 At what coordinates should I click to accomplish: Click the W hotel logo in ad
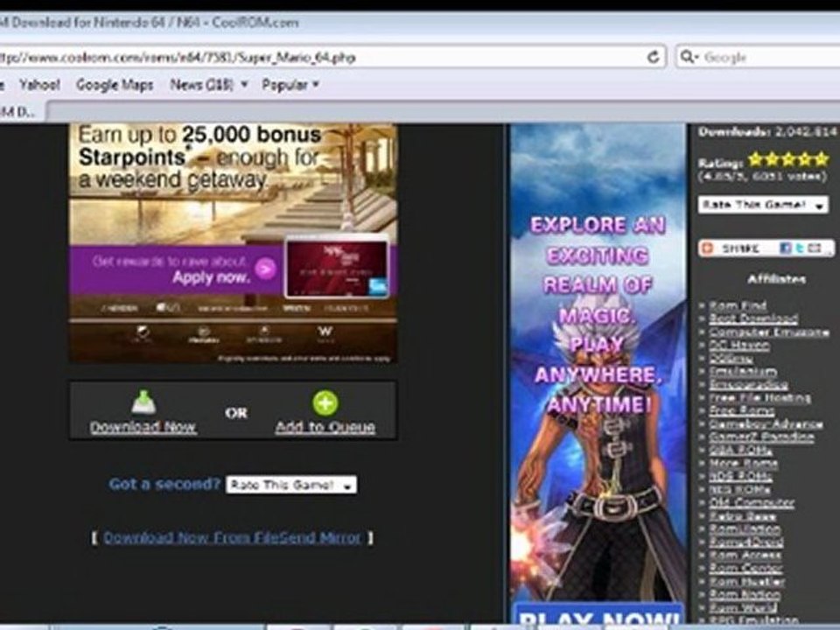point(325,332)
